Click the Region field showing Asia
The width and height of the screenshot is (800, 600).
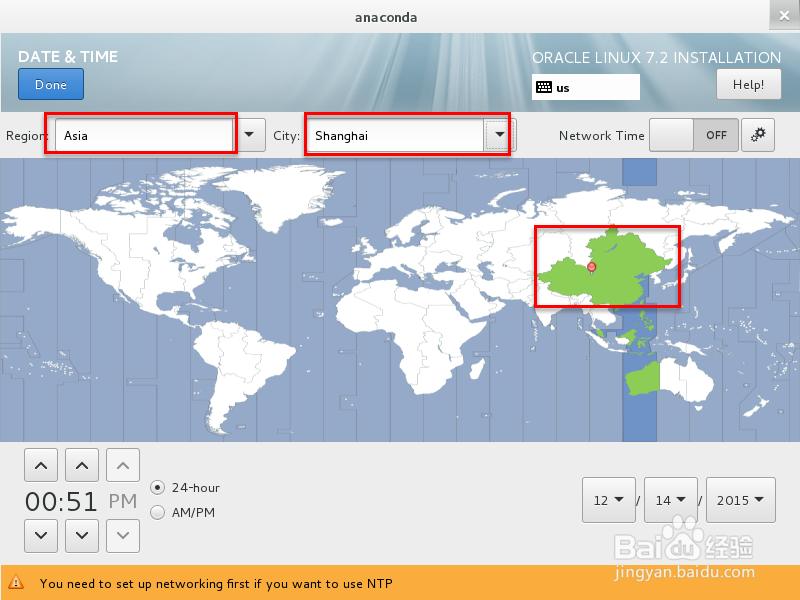point(145,135)
